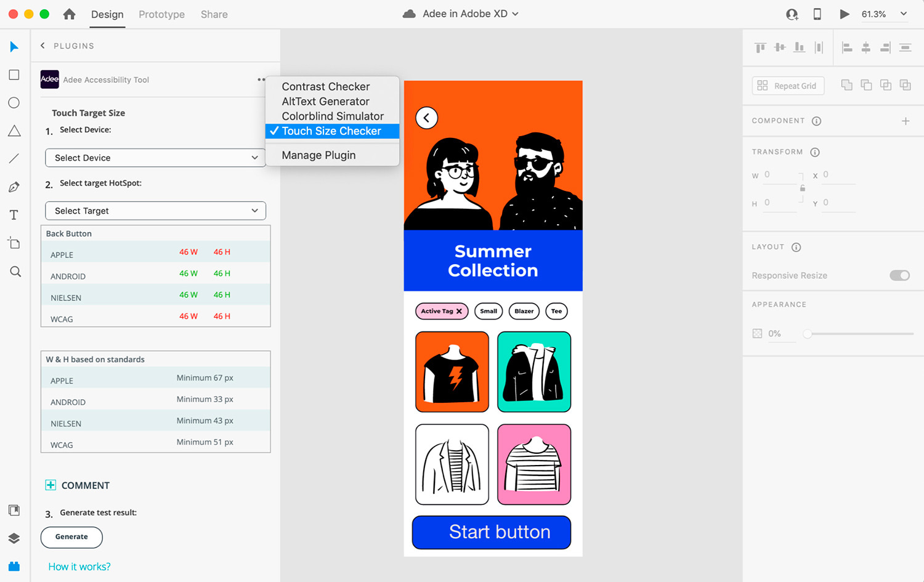924x582 pixels.
Task: Click the Active Tag chip on artboard
Action: pos(442,311)
